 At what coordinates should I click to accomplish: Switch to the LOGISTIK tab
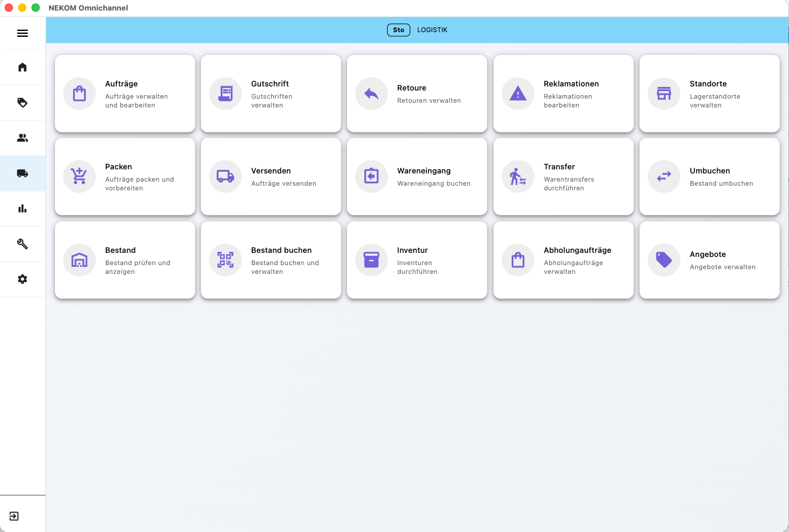tap(432, 29)
